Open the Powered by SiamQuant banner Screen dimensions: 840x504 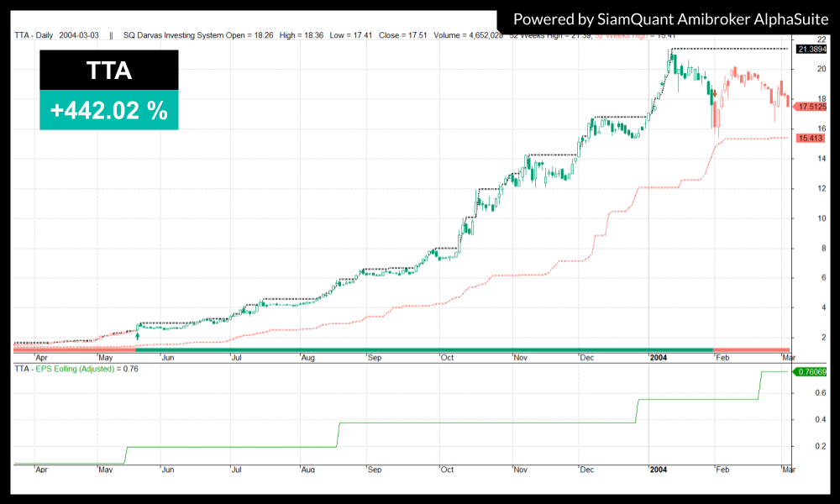click(670, 18)
